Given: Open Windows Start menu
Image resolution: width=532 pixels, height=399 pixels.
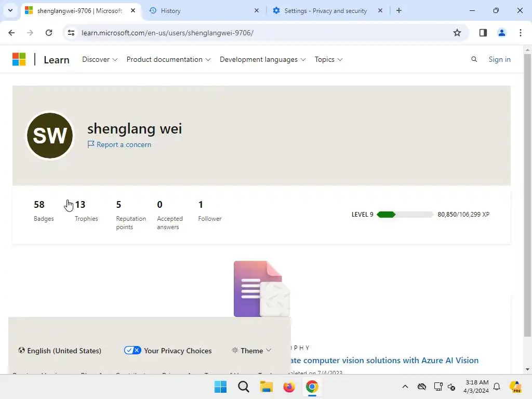Looking at the screenshot, I should [220, 387].
